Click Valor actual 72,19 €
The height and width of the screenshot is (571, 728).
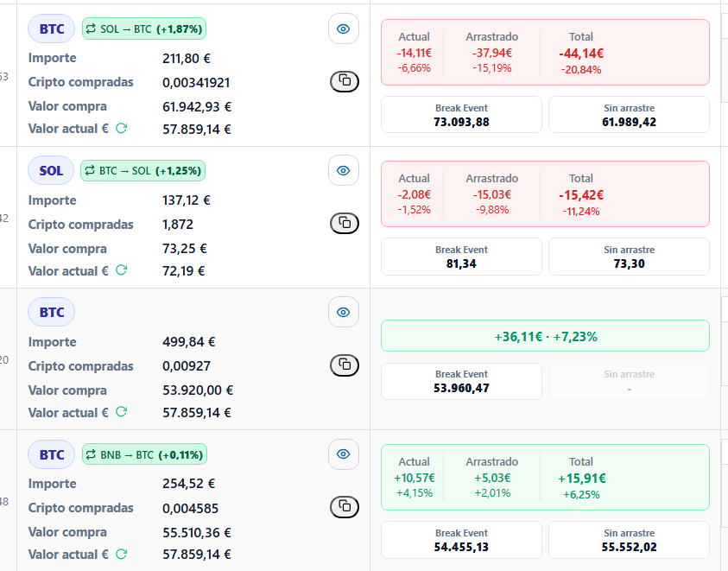pos(183,271)
